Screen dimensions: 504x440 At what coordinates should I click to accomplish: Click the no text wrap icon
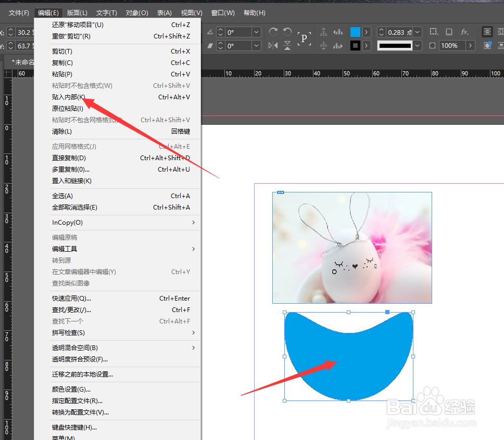tap(487, 32)
